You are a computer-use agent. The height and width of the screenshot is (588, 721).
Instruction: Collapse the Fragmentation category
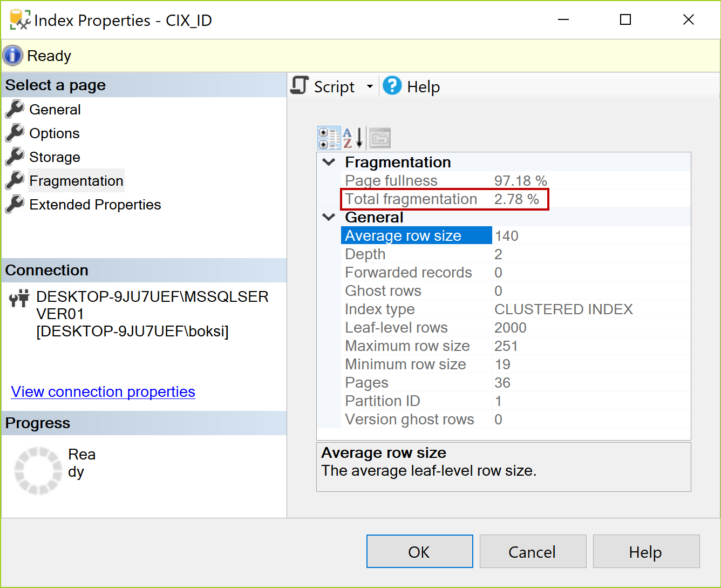328,161
